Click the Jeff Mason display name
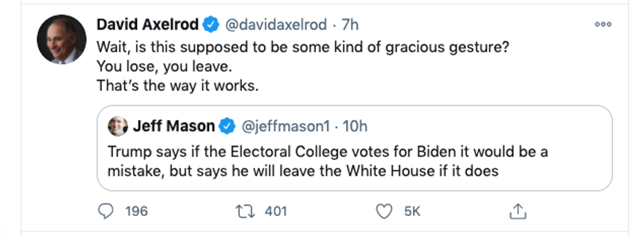The height and width of the screenshot is (237, 644). pyautogui.click(x=173, y=126)
